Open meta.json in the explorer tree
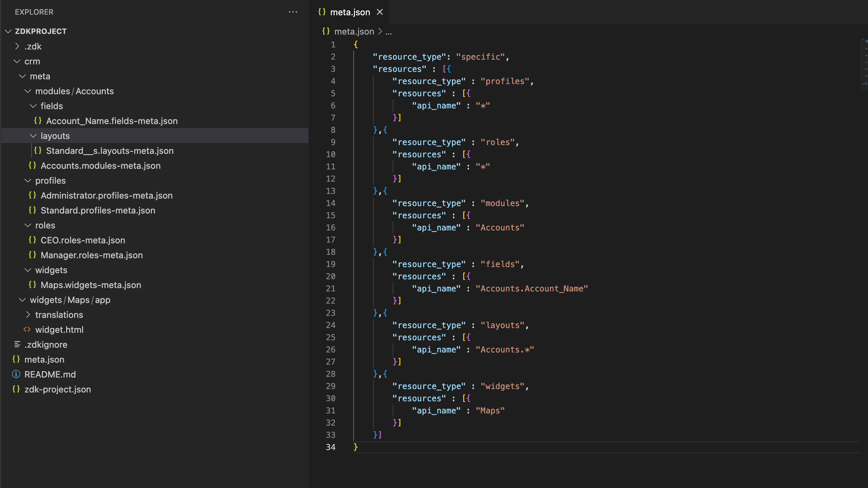 coord(44,359)
